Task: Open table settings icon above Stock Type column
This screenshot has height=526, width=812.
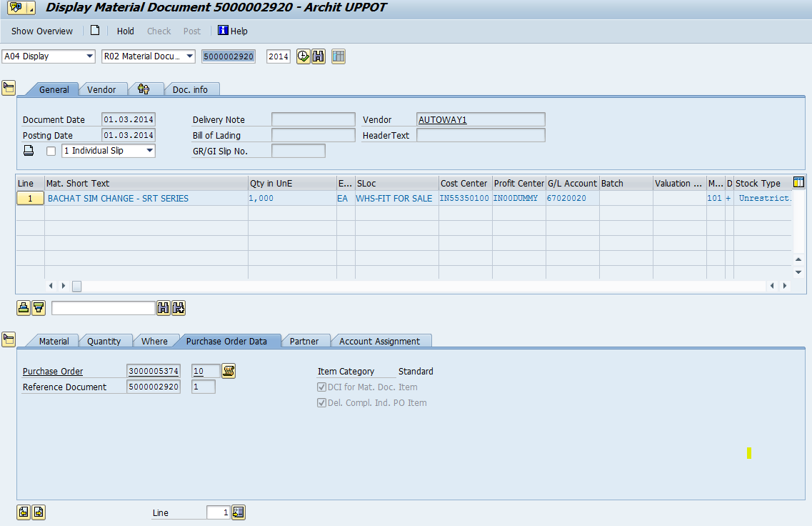Action: [799, 182]
